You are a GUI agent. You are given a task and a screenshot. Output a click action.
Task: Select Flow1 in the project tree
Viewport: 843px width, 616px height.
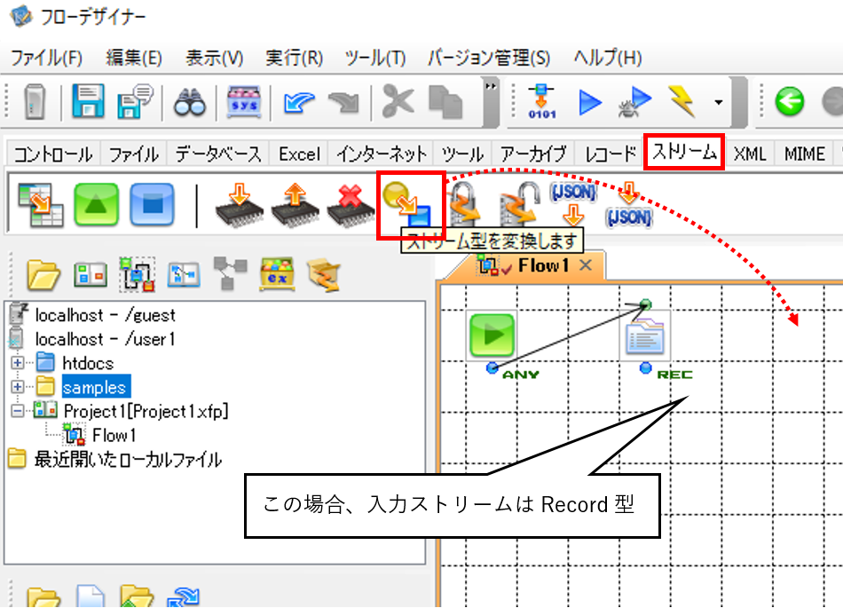[x=114, y=435]
